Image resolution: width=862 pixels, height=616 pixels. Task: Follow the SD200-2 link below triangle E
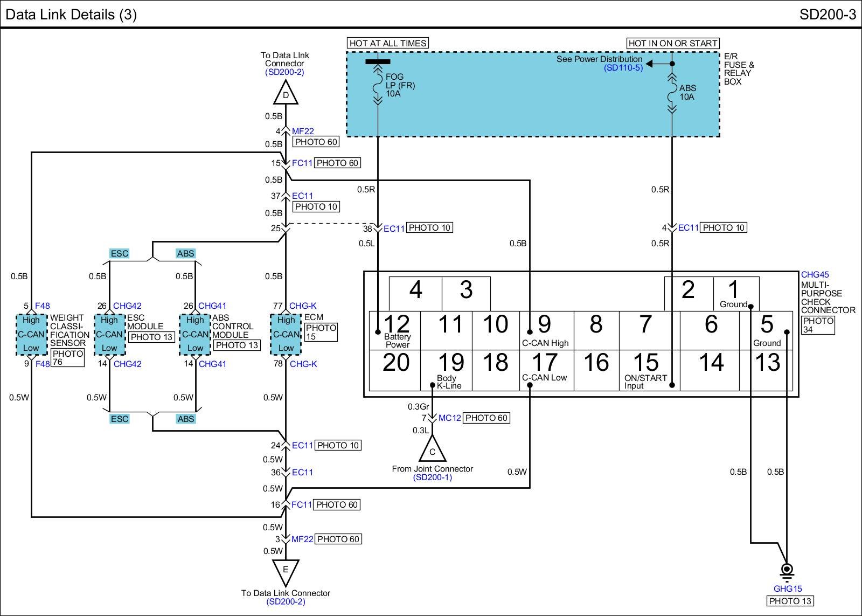tap(286, 601)
